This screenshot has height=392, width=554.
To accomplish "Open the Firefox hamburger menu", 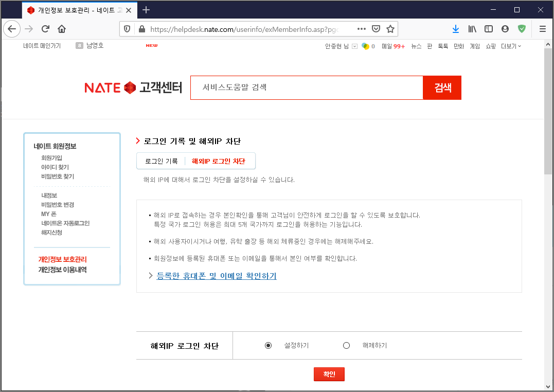I will tap(543, 29).
